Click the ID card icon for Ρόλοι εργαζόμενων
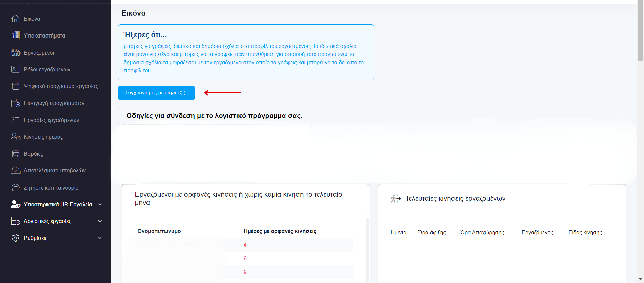 pyautogui.click(x=16, y=69)
